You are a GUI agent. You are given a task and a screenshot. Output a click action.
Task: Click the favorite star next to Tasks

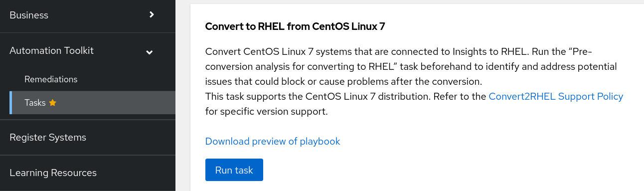(53, 103)
